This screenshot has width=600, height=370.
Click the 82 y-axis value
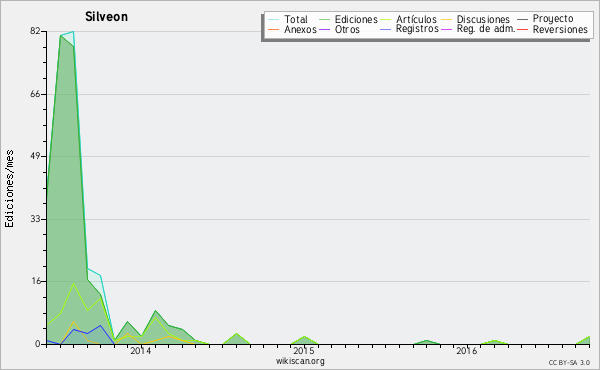(35, 31)
